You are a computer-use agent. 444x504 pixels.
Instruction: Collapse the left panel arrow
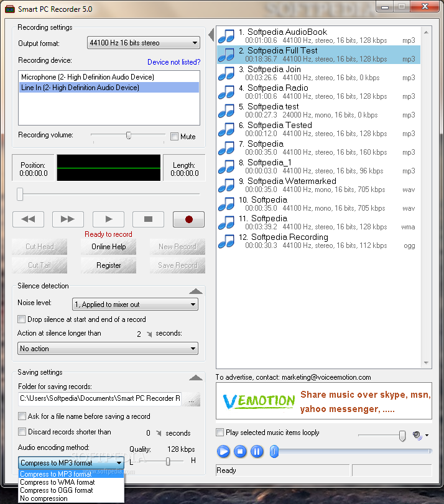tap(211, 35)
